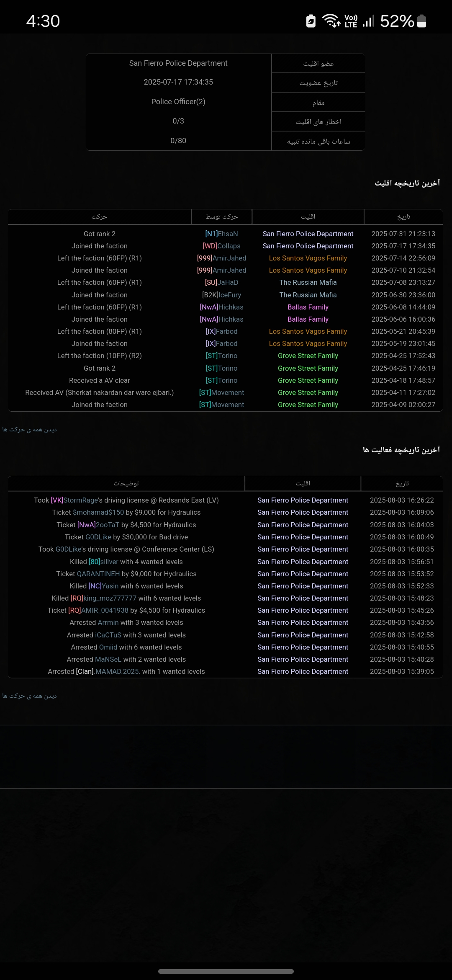Open [NwA]Hichkas link in 2025-06-08 row
Viewport: 452px width, 980px height.
coord(221,307)
